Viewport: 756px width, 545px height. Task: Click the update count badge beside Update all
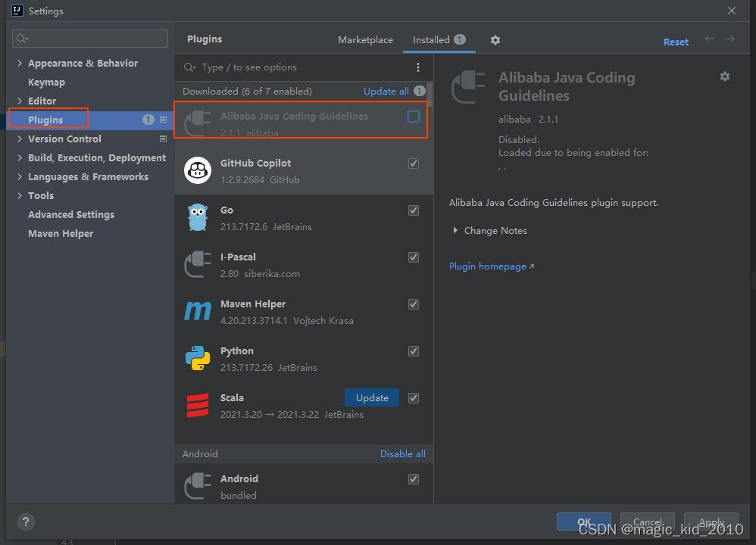(x=420, y=91)
